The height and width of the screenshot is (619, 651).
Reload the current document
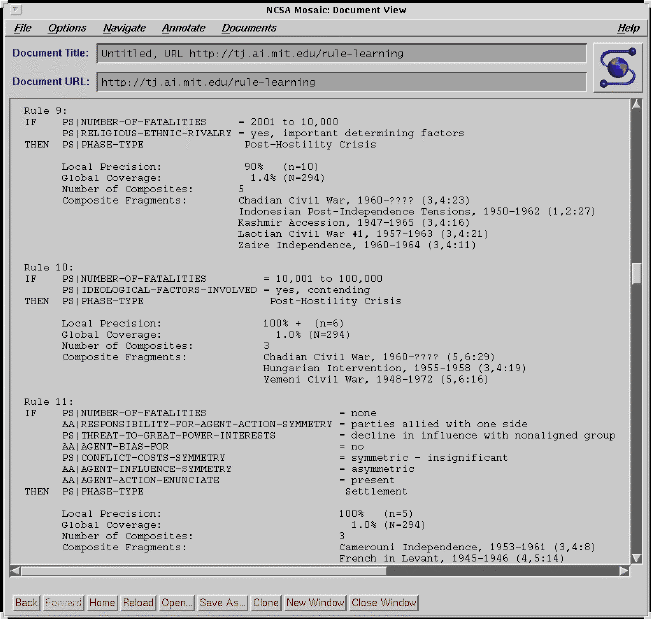coord(138,603)
